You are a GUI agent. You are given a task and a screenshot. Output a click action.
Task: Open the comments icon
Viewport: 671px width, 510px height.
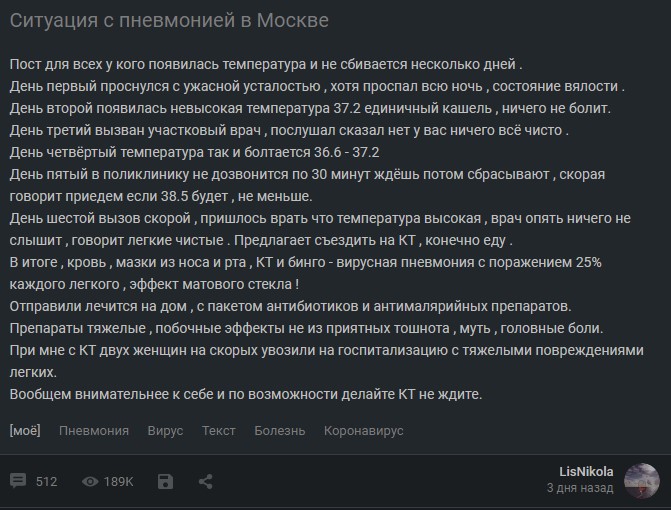point(18,481)
